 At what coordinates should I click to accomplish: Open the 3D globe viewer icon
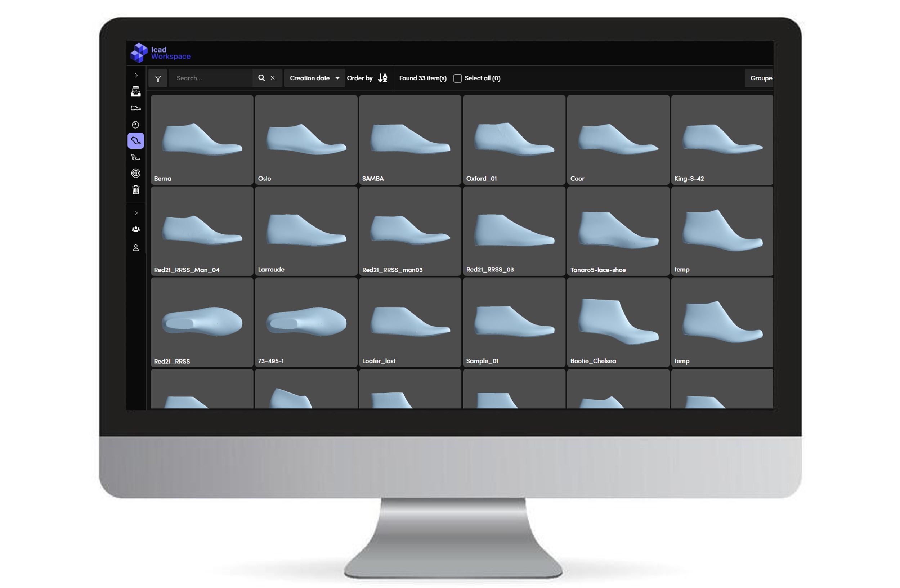click(x=136, y=173)
